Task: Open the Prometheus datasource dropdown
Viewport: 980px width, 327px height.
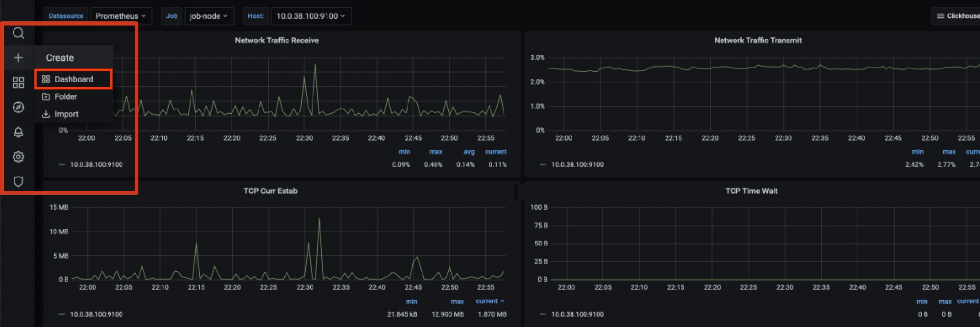Action: coord(121,16)
